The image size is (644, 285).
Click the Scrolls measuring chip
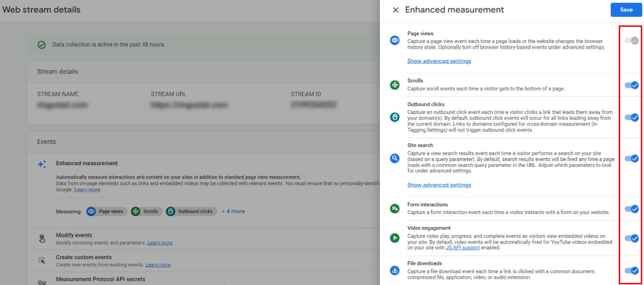147,211
